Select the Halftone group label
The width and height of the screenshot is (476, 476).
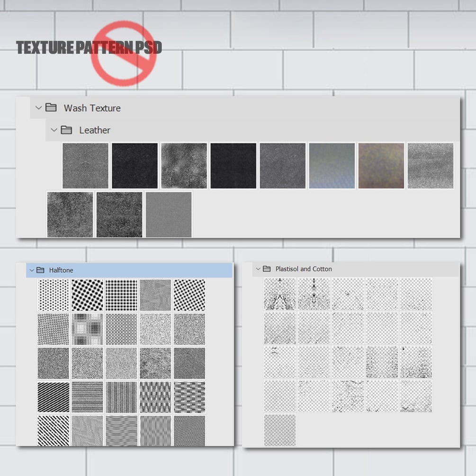click(61, 270)
